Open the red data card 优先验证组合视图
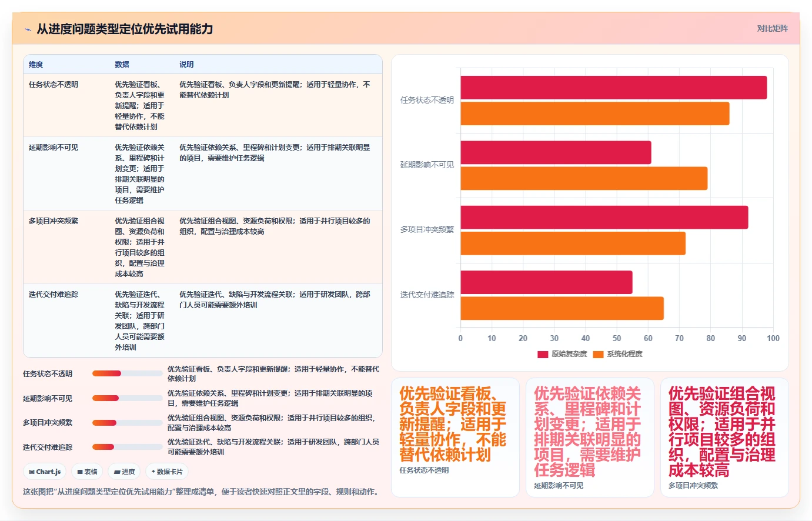812x521 pixels. pos(724,437)
